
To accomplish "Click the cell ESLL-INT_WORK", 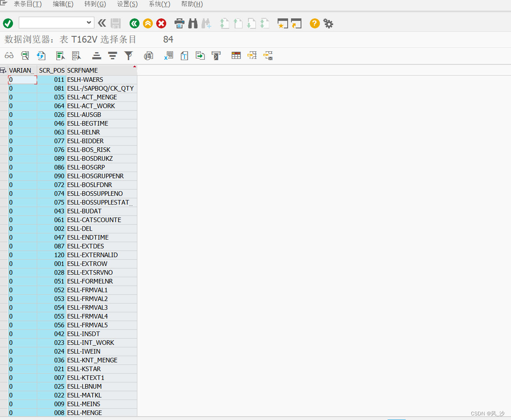I will pyautogui.click(x=101, y=342).
